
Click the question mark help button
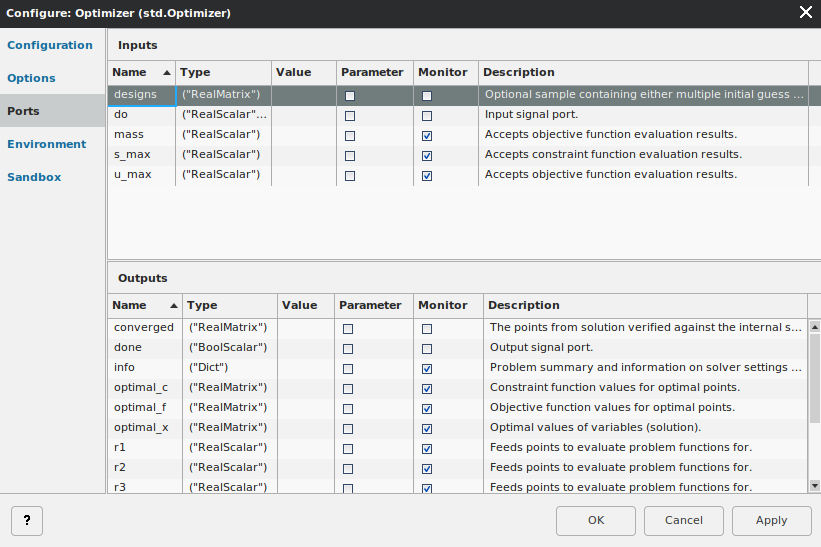27,520
